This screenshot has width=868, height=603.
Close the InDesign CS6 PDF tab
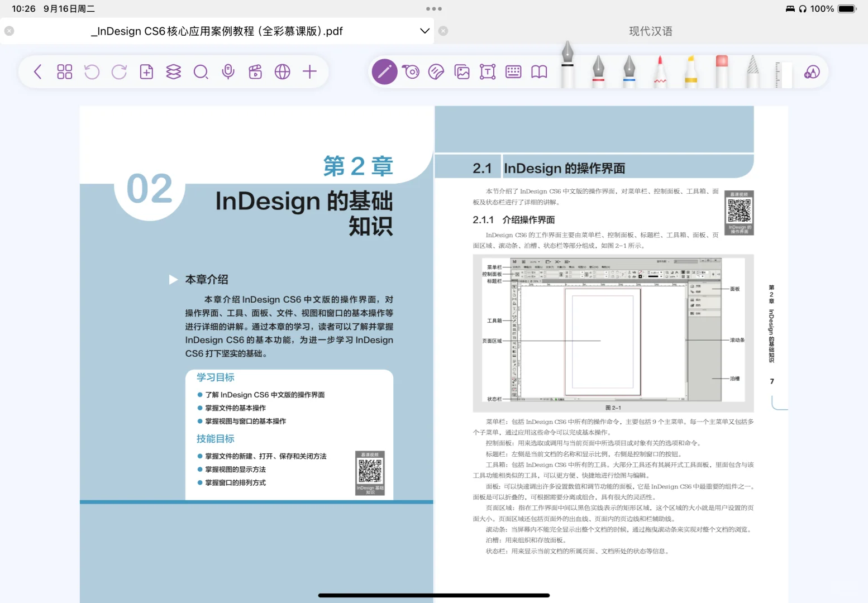(x=9, y=31)
